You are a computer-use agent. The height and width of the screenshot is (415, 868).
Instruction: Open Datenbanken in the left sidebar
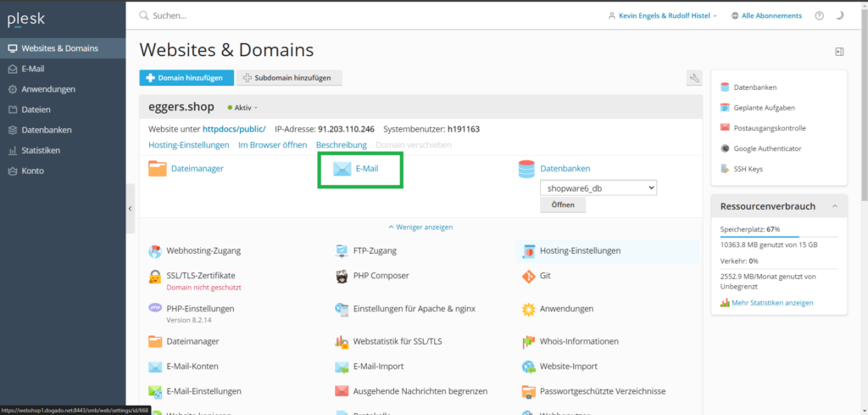pos(63,130)
